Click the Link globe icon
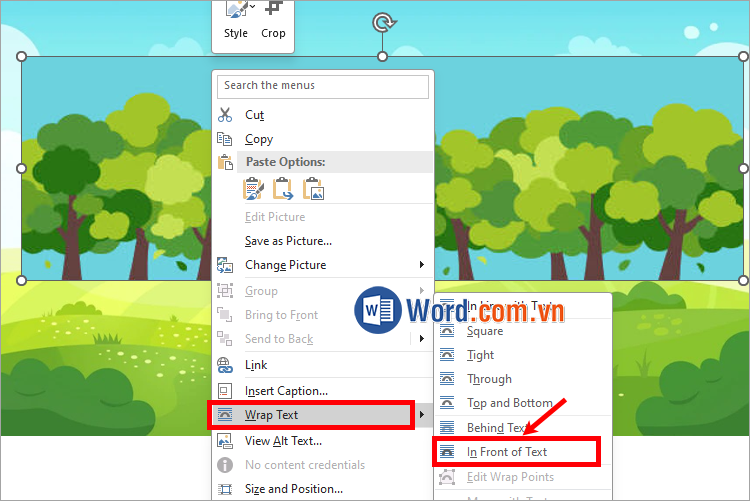Image resolution: width=750 pixels, height=501 pixels. click(x=225, y=365)
